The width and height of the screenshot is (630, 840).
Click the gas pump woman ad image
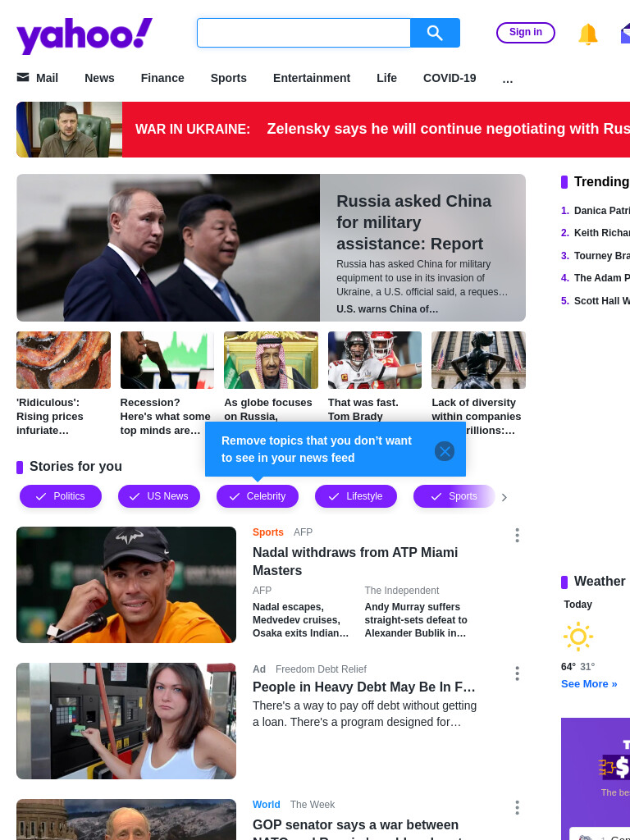126,721
